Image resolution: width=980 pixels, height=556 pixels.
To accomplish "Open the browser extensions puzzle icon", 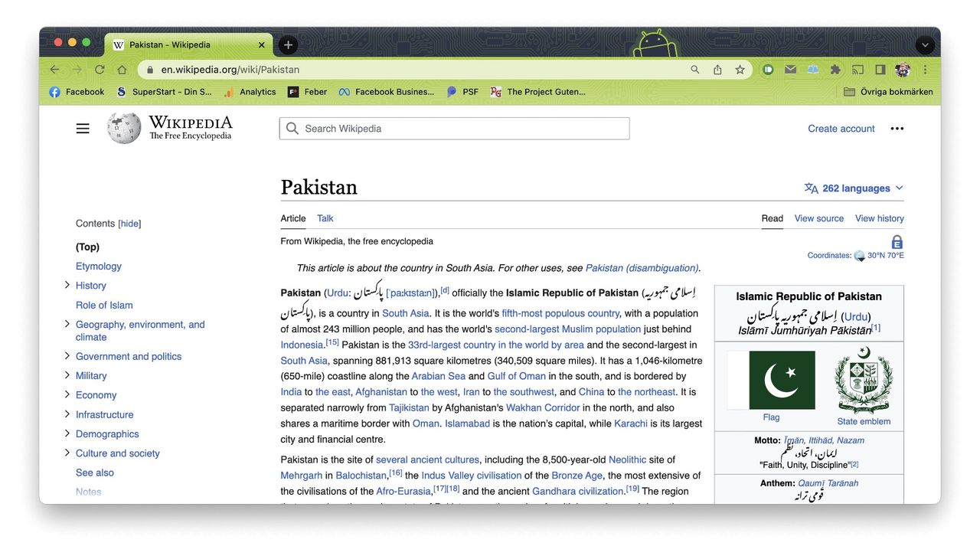I will pos(835,69).
